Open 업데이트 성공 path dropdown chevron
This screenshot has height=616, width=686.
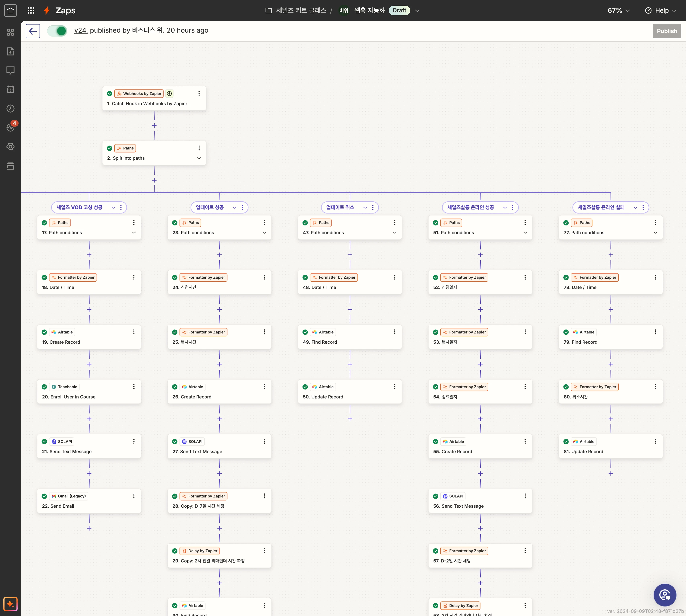(x=235, y=208)
